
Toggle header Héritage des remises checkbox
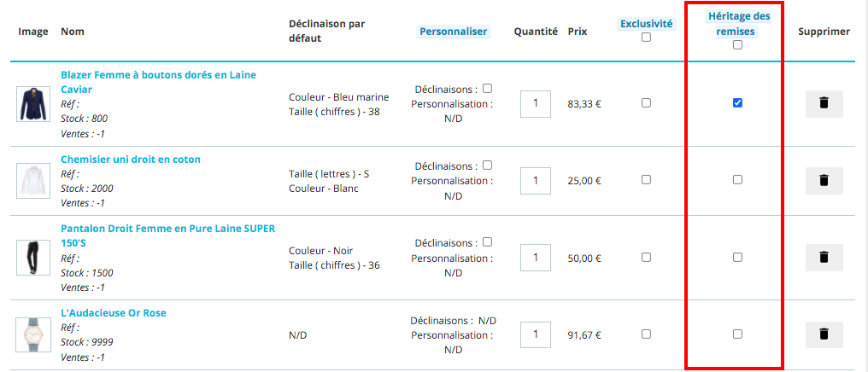tap(737, 45)
